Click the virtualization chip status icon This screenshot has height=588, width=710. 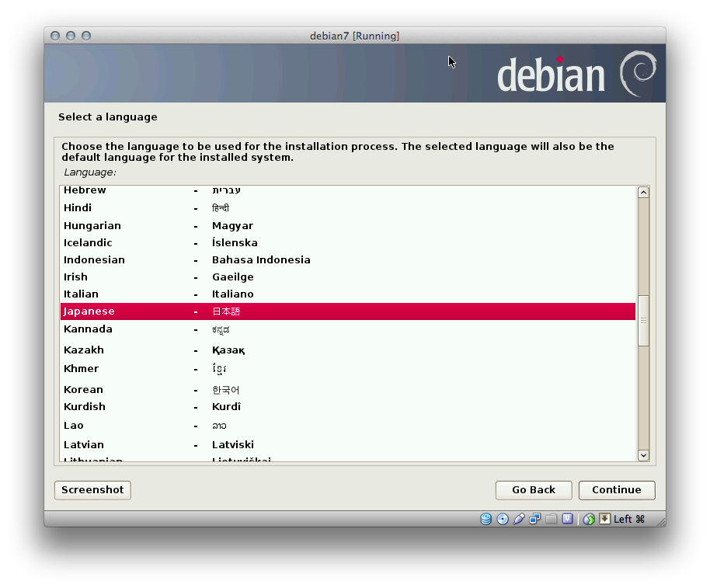point(567,519)
